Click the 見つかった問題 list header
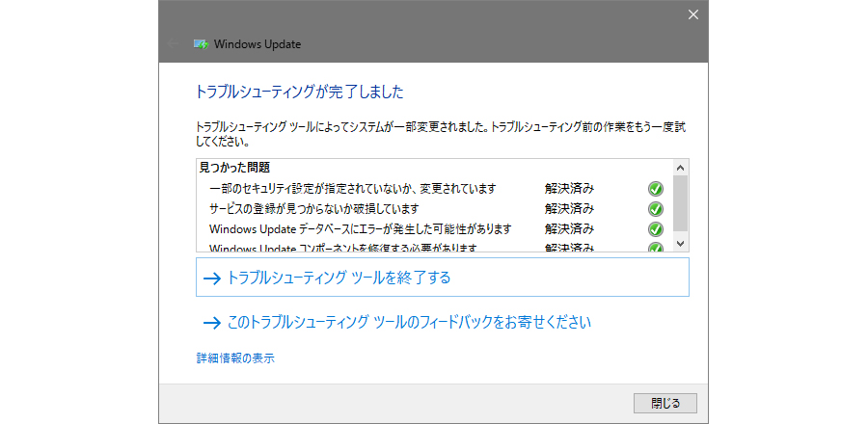 [234, 168]
